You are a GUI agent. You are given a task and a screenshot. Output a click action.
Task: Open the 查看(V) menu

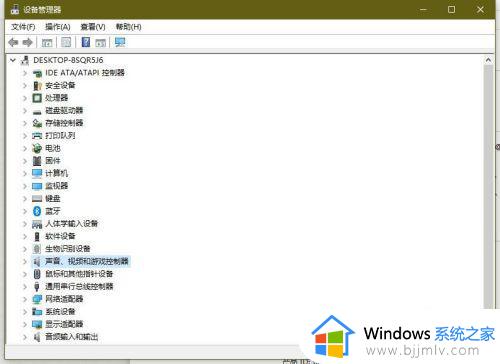[93, 27]
